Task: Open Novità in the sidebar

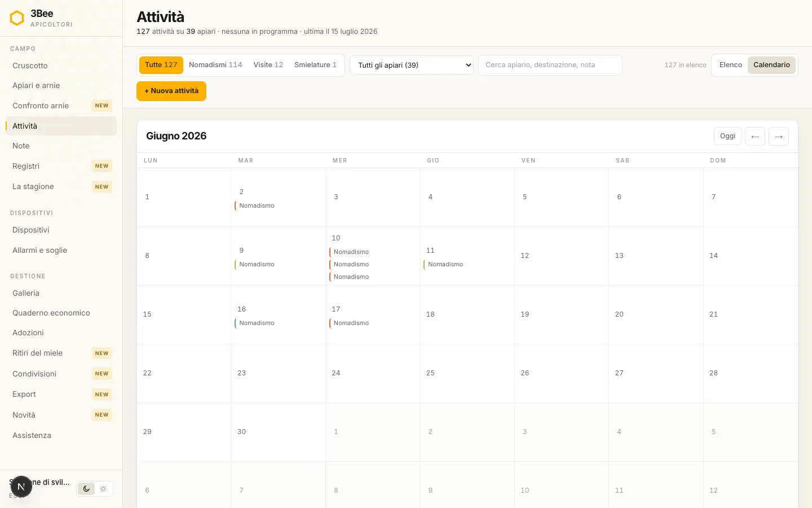Action: tap(61, 415)
